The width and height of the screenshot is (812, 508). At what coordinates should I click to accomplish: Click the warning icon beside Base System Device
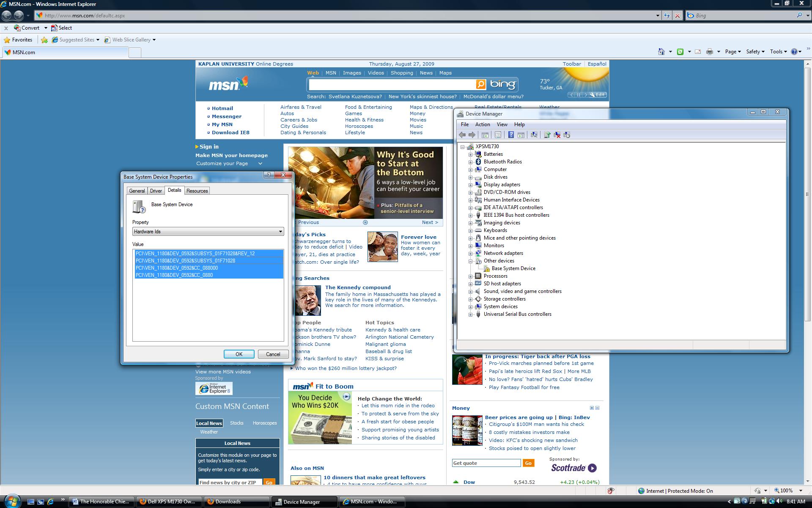point(486,268)
